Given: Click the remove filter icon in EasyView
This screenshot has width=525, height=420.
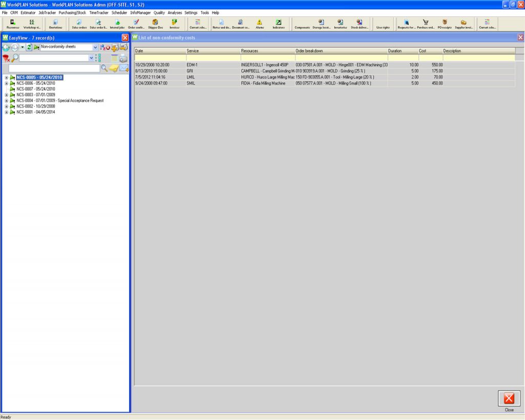Looking at the screenshot, I should click(6, 57).
